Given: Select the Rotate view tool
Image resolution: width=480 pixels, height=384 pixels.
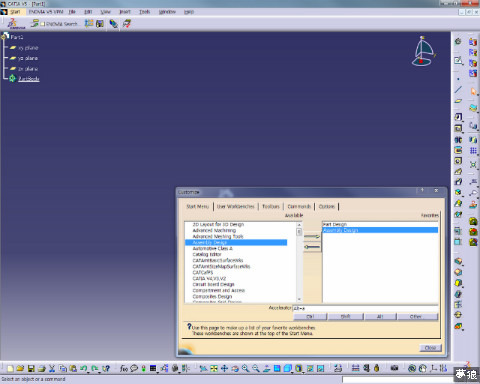Looking at the screenshot, I should 235,368.
